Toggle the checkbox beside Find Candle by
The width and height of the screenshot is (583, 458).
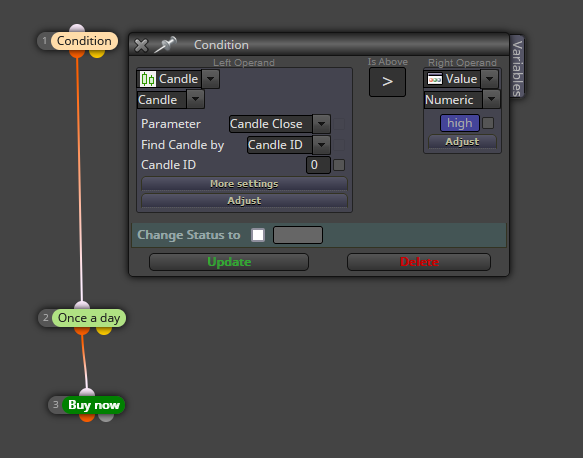click(x=339, y=145)
